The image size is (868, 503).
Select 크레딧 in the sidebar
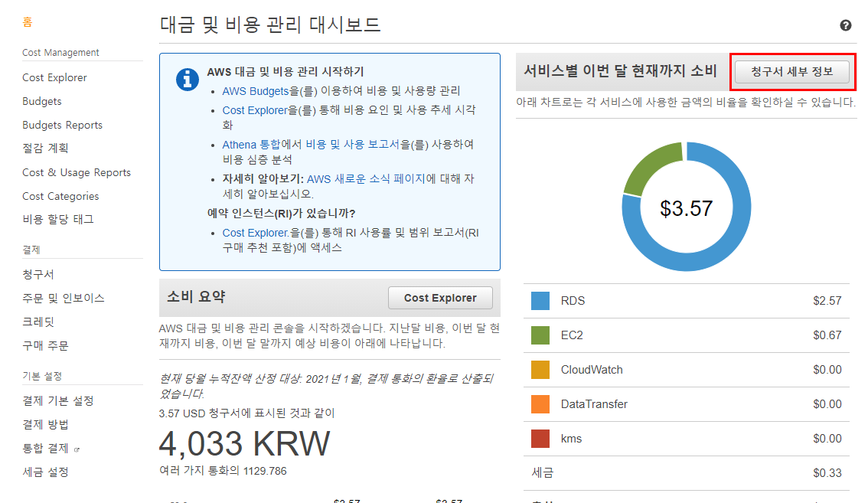click(x=38, y=322)
